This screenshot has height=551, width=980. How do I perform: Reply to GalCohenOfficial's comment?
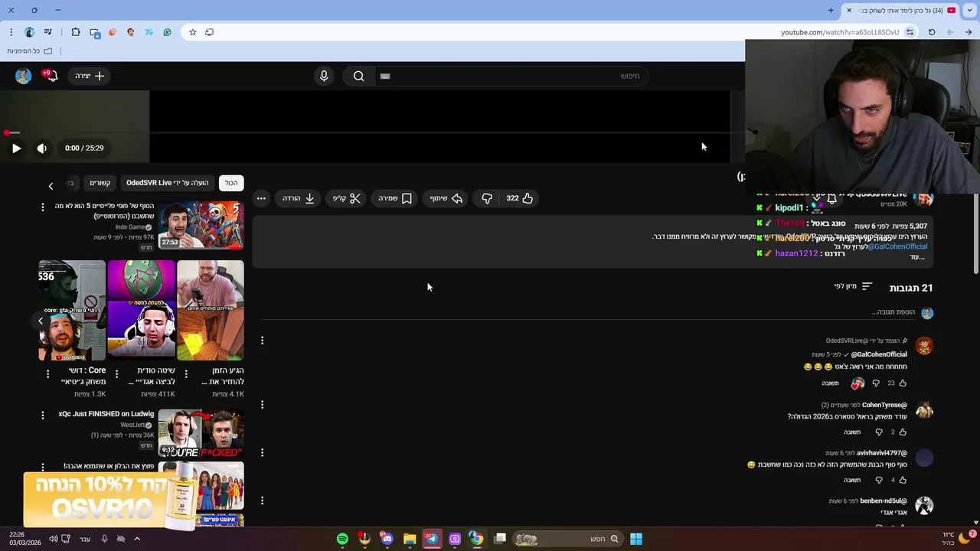tap(830, 383)
